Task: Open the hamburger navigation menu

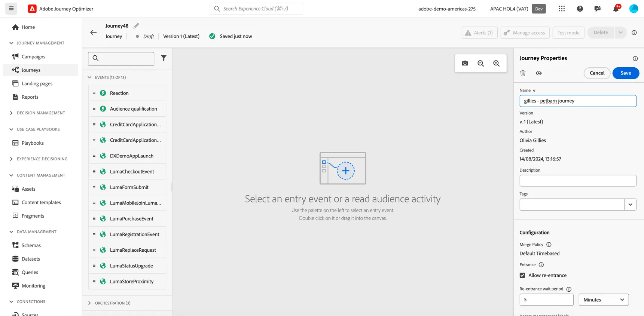Action: 11,9
